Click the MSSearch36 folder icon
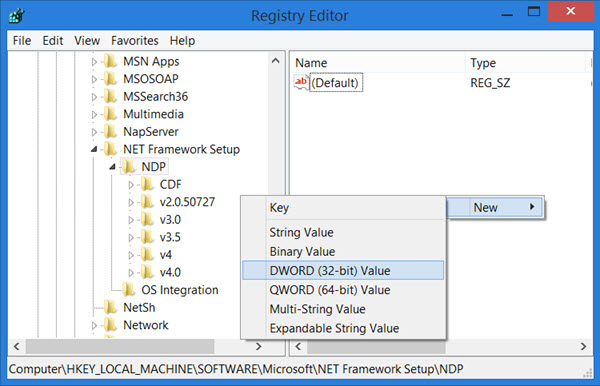 [111, 96]
